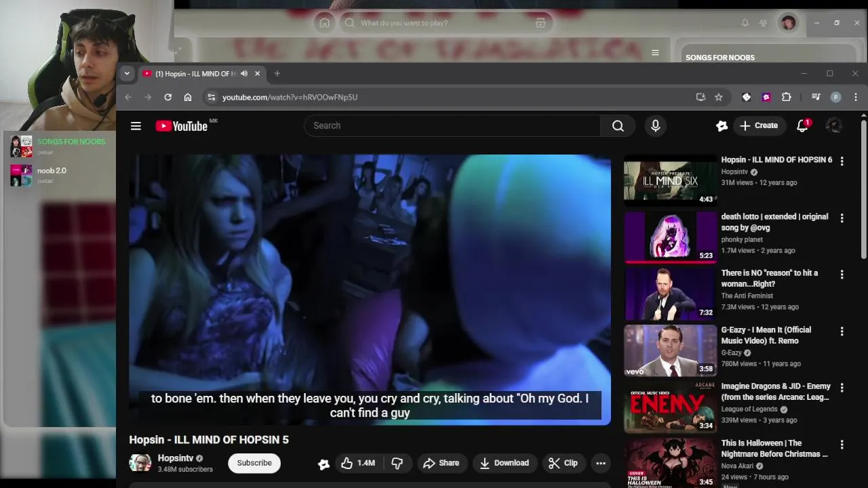Click the sparkle icon left of like button
Screen dimensions: 868x488
323,464
